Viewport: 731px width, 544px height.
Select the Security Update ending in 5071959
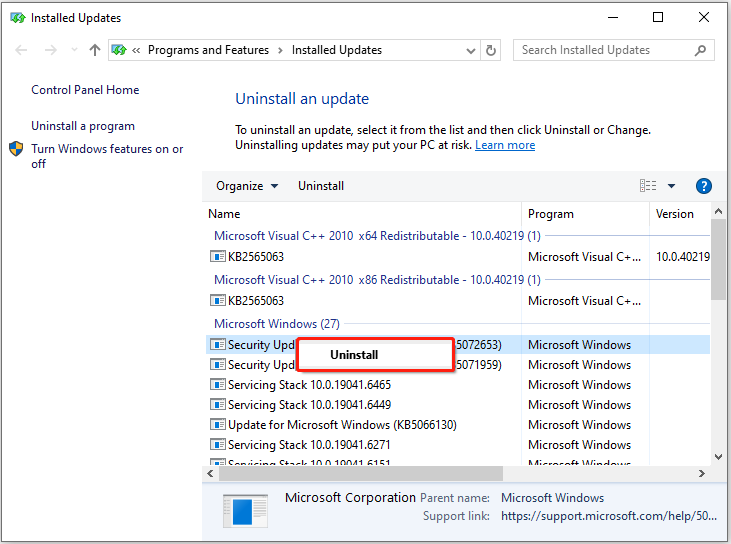click(458, 365)
